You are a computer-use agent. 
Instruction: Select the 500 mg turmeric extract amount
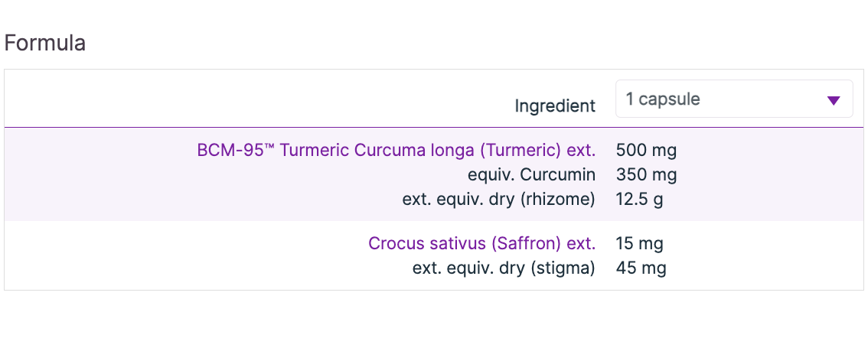[646, 150]
